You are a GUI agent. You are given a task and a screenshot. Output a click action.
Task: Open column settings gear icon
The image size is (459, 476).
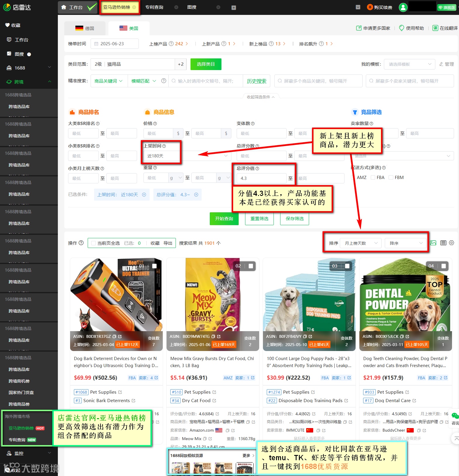[452, 243]
